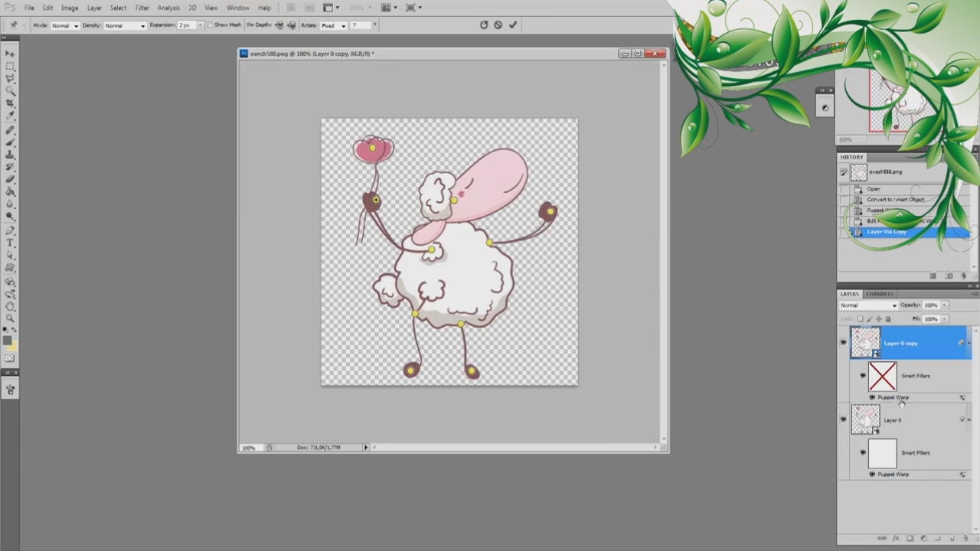Select the Gradient tool
This screenshot has height=551, width=980.
pos(10,191)
